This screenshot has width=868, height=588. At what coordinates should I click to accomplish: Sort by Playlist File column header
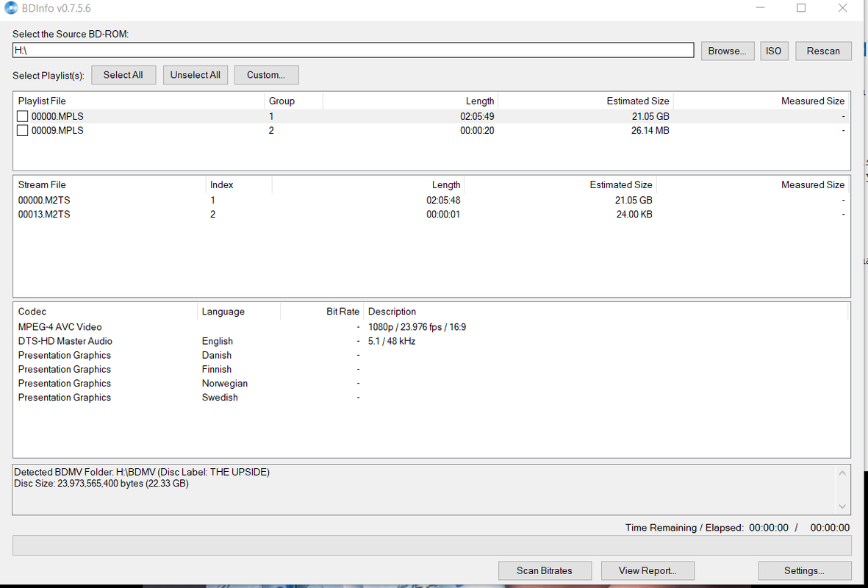click(x=140, y=101)
